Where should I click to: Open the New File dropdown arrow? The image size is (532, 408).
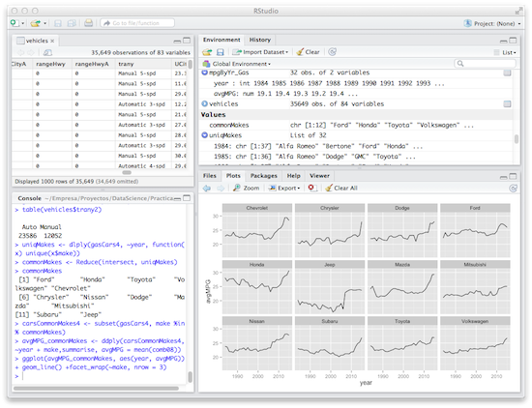coord(23,24)
